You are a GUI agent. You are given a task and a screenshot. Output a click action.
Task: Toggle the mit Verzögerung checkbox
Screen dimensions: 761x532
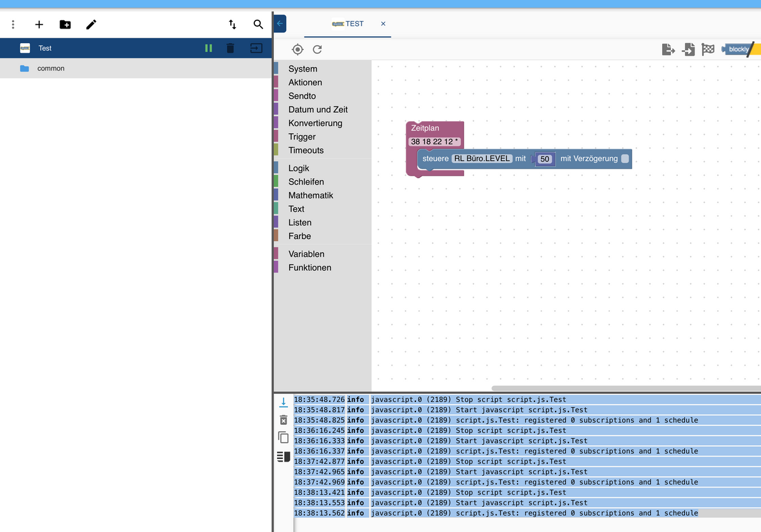(x=625, y=159)
